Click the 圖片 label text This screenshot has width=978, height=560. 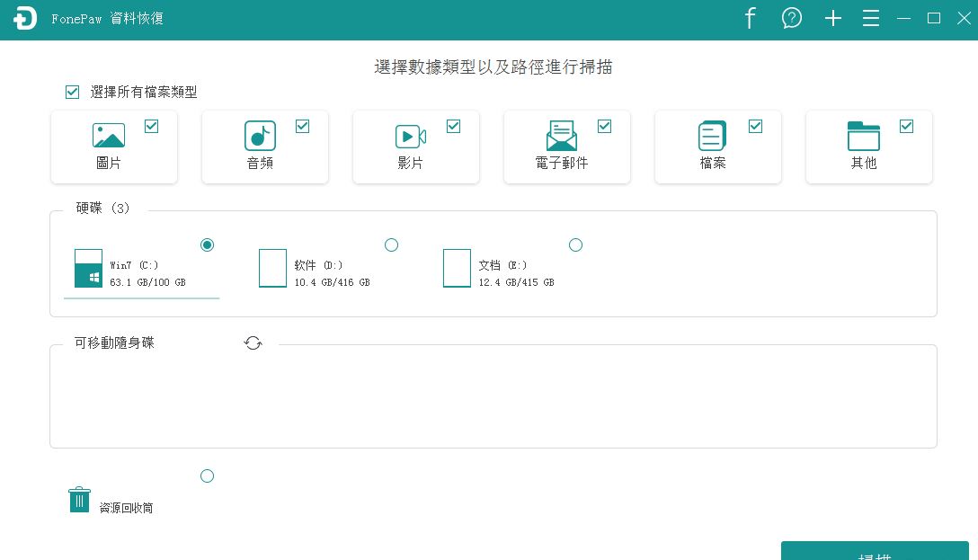[x=109, y=163]
